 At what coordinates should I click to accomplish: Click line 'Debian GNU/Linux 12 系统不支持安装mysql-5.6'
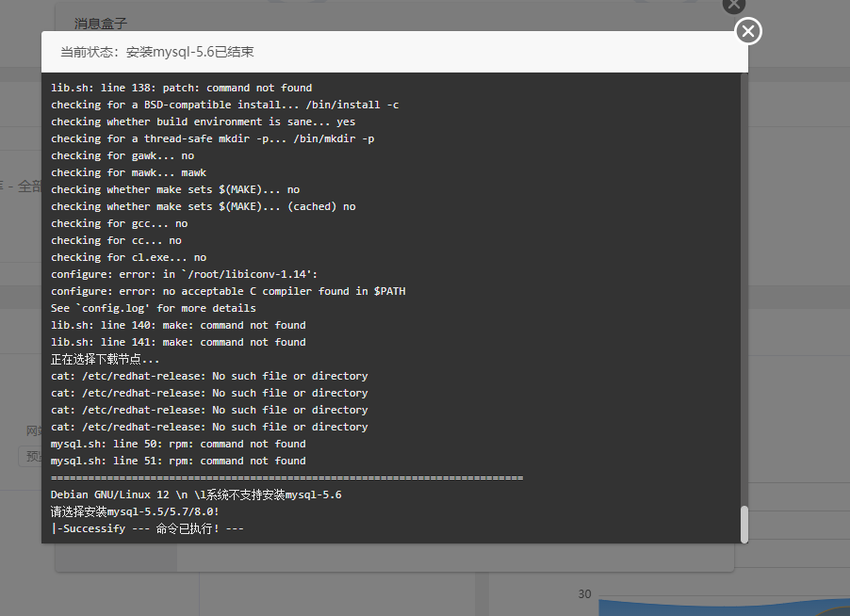[x=196, y=494]
